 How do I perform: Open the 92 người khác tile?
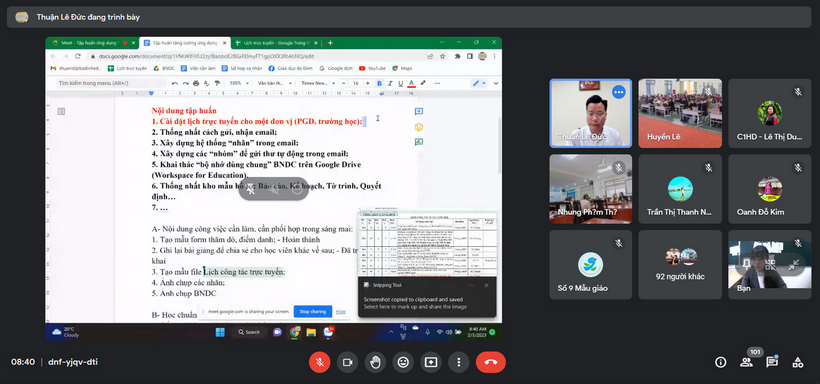[x=680, y=265]
